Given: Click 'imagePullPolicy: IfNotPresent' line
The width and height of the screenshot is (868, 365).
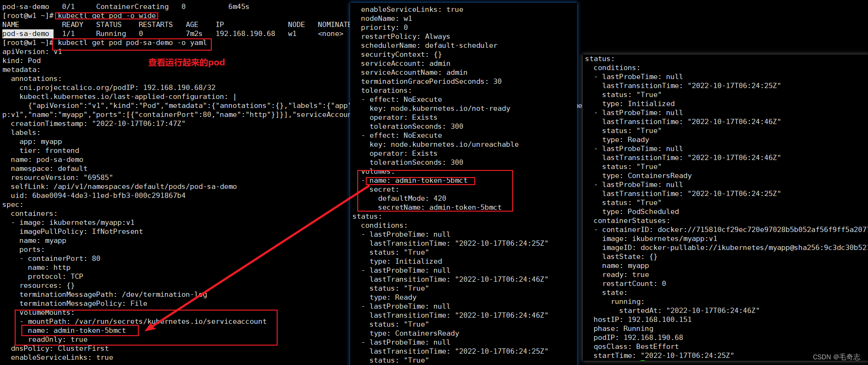Looking at the screenshot, I should coord(81,231).
